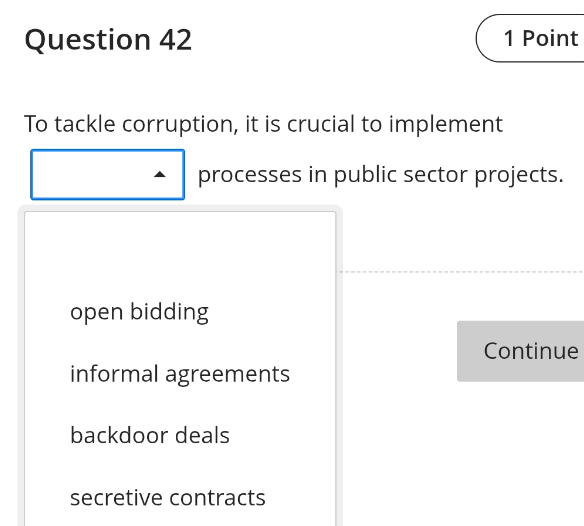
Task: Click the text 'processes in public sector projects.'
Action: [380, 174]
